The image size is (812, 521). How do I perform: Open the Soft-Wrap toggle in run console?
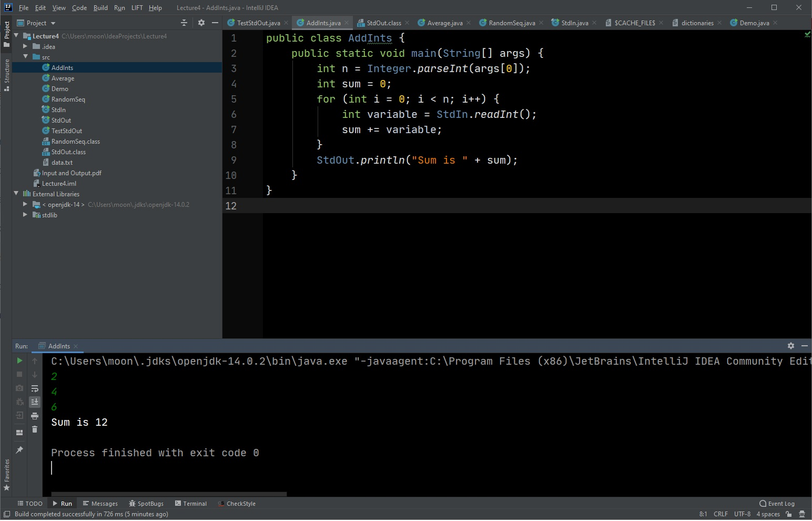click(35, 389)
